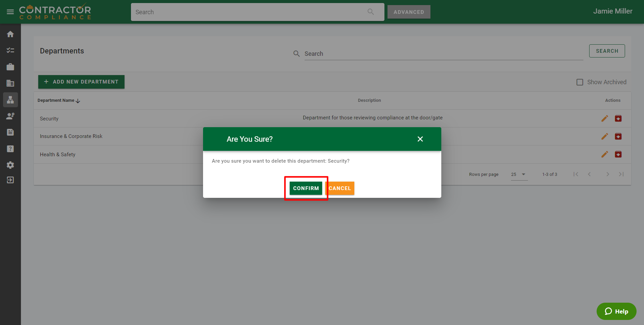Open the Jamie Miller user menu
The height and width of the screenshot is (325, 644).
pos(613,11)
